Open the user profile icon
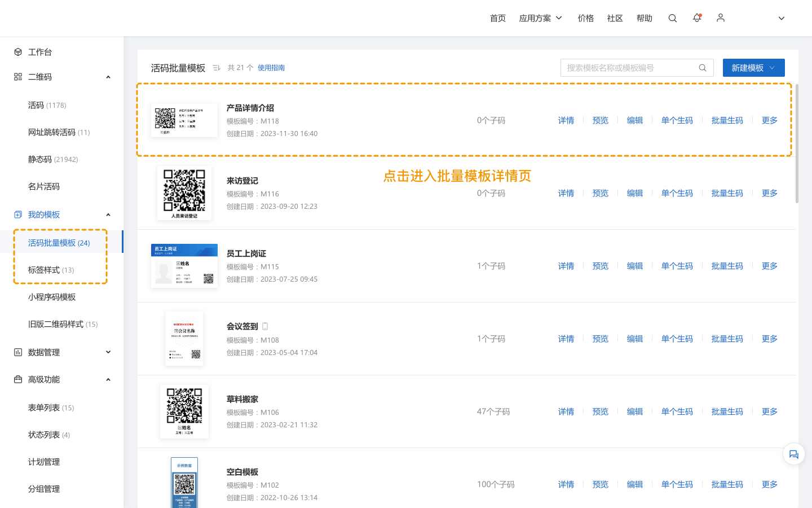The image size is (812, 508). [720, 18]
